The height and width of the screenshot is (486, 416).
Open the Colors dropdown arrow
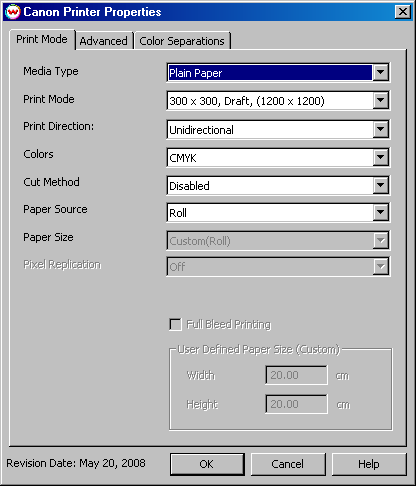click(380, 157)
